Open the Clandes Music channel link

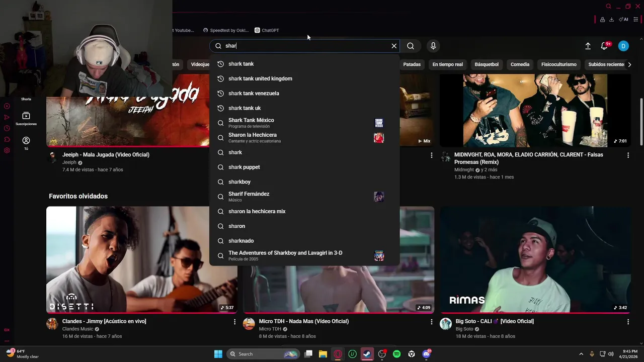click(78, 329)
